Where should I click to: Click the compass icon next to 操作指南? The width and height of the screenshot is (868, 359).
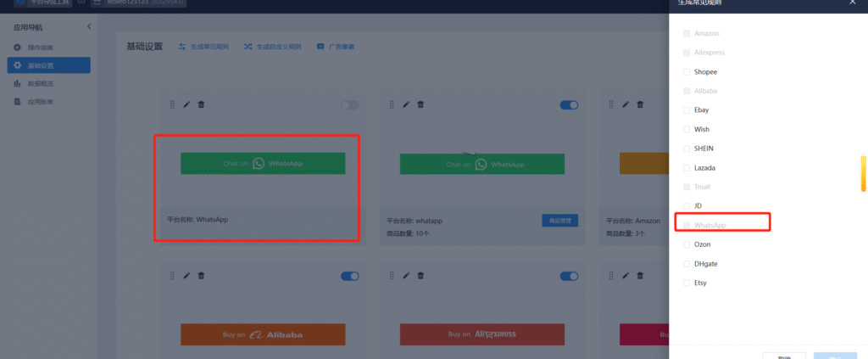[x=17, y=47]
